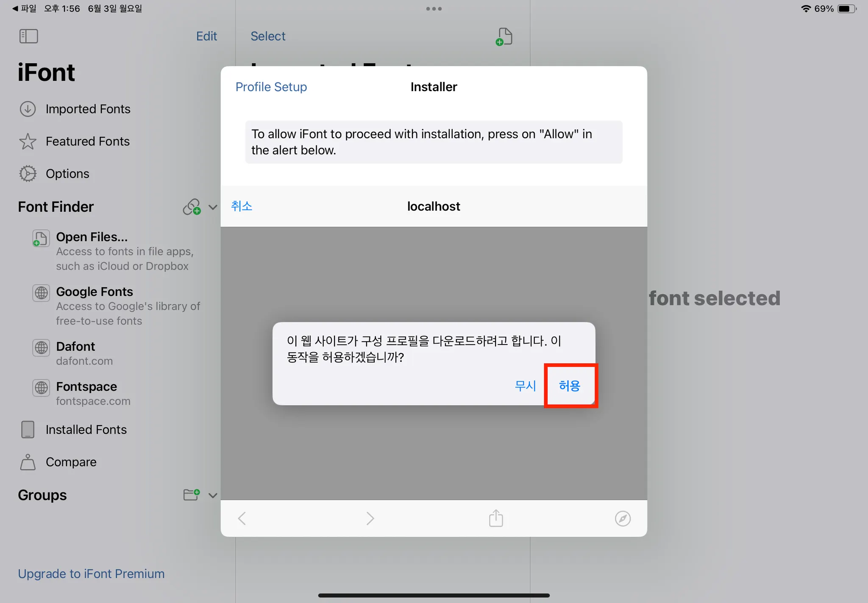
Task: Tap 취소 to cancel the localhost page
Action: [242, 206]
